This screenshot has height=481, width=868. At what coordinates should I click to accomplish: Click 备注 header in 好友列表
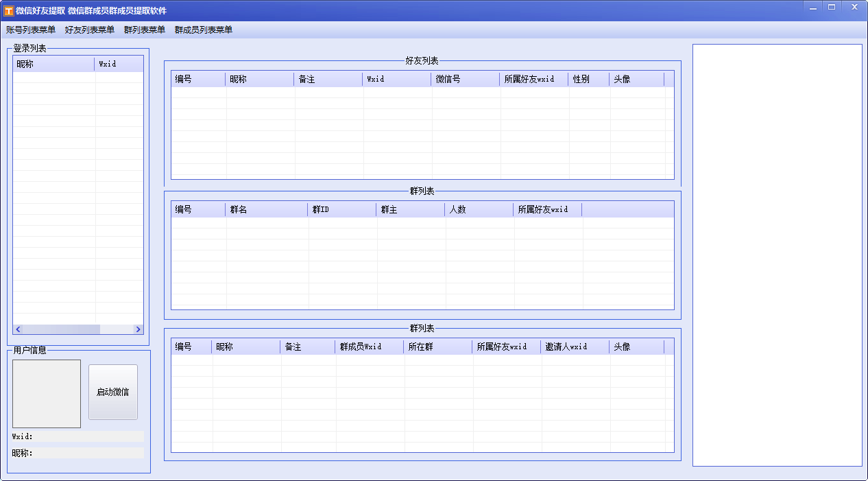pyautogui.click(x=328, y=79)
